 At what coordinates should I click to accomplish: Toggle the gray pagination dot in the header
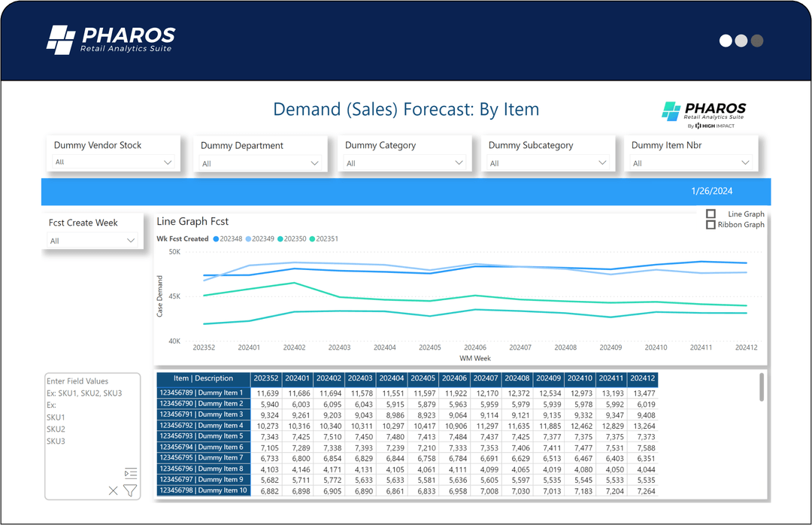pyautogui.click(x=756, y=41)
